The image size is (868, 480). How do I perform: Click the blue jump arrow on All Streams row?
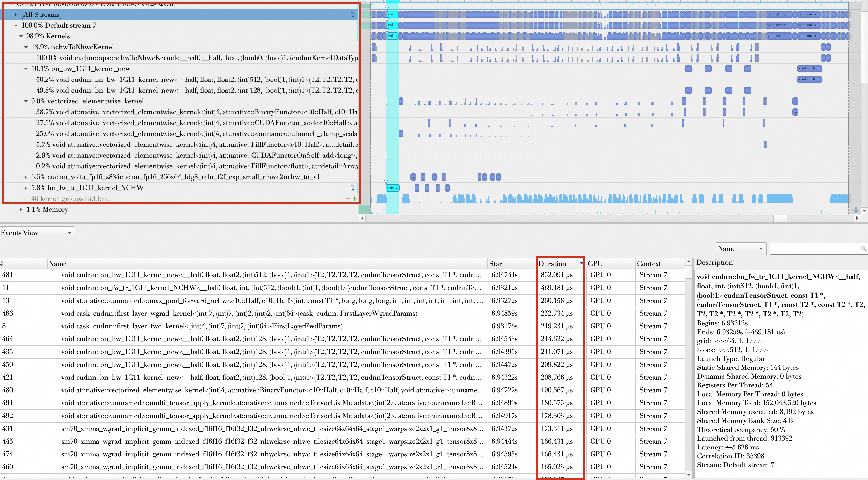coord(353,15)
